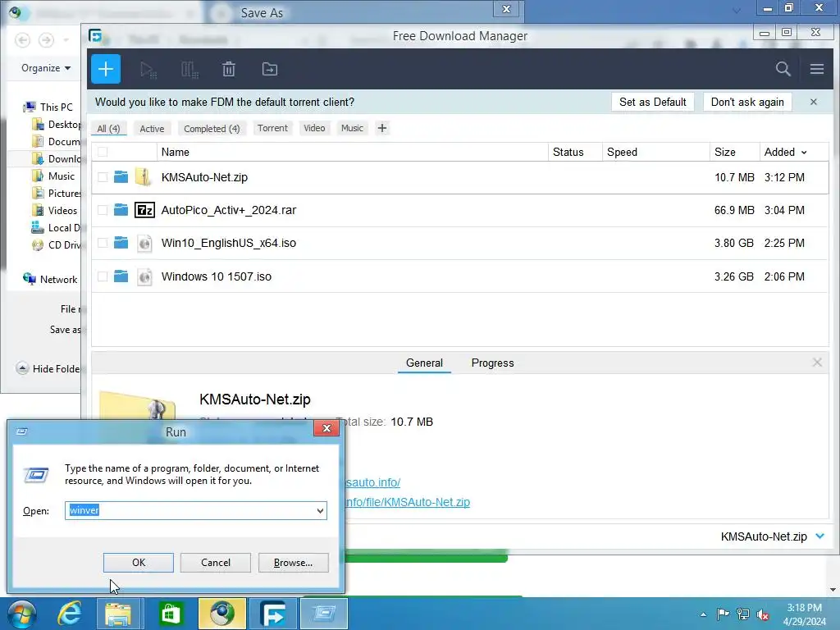Viewport: 840px width, 630px height.
Task: Show All (4) downloads filter
Action: 109,129
